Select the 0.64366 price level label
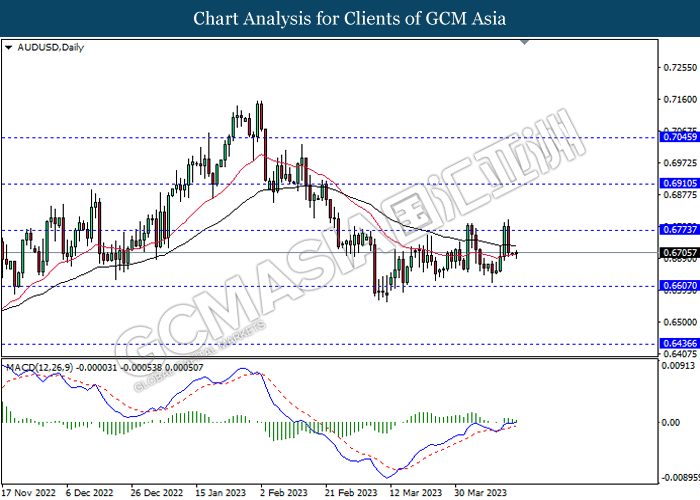This screenshot has height=500, width=700. (x=680, y=343)
